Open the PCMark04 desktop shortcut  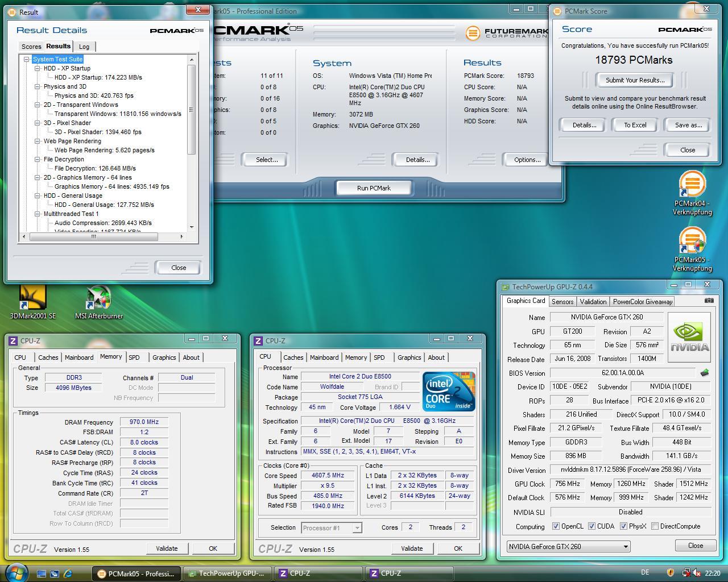tap(692, 193)
